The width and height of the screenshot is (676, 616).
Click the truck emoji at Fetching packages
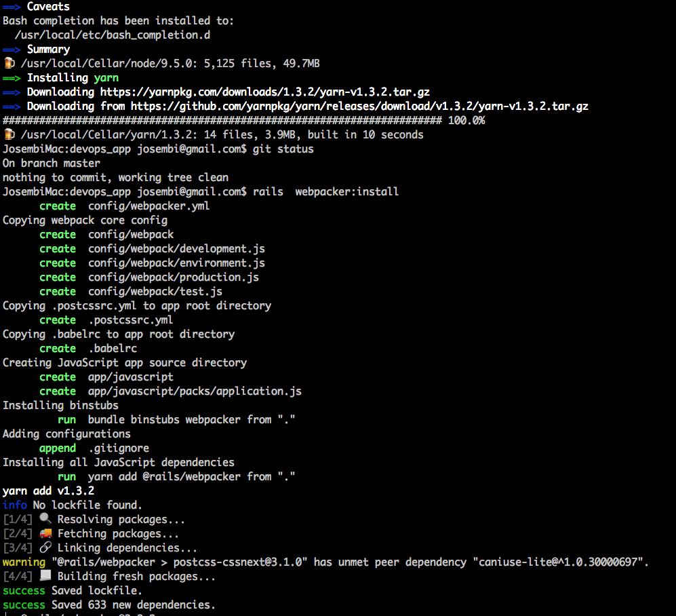point(45,533)
